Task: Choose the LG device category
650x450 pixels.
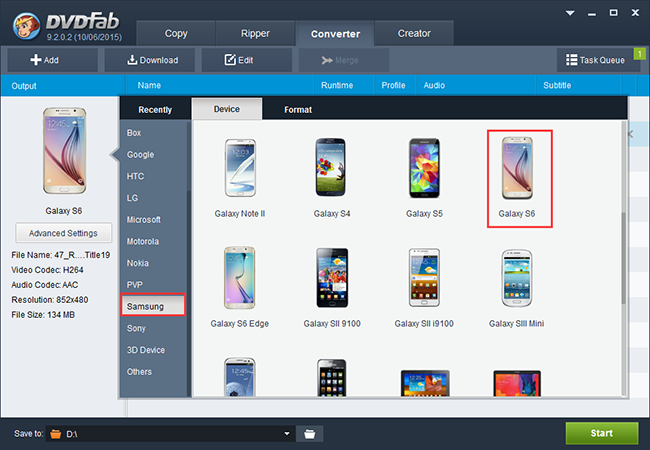Action: tap(153, 198)
